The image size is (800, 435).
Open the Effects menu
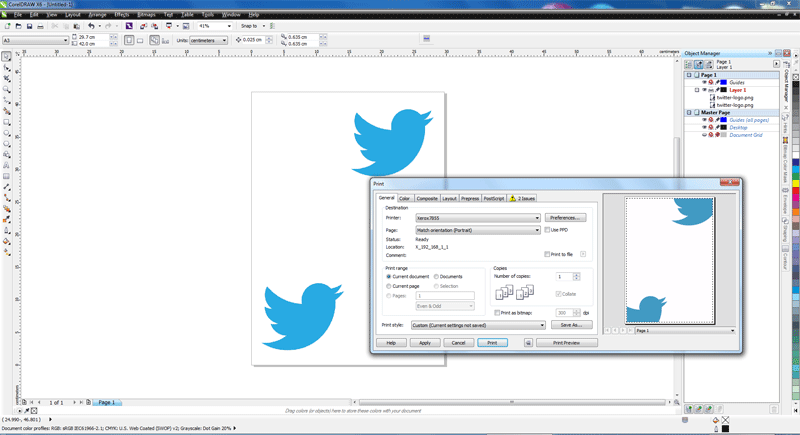click(x=121, y=15)
